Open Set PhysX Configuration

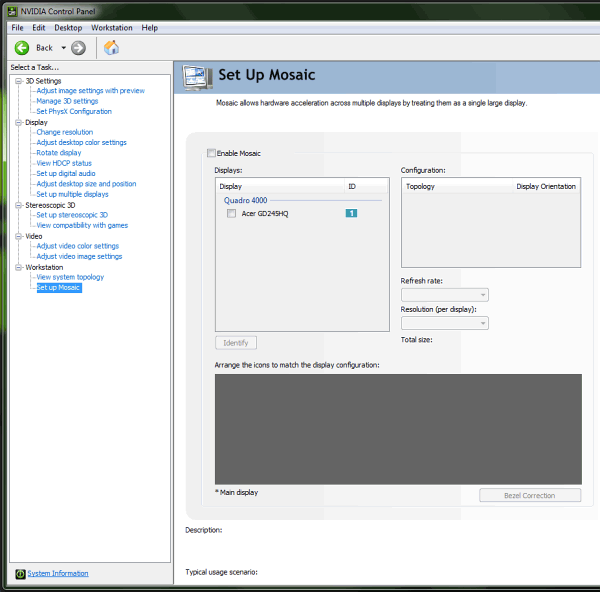[74, 111]
